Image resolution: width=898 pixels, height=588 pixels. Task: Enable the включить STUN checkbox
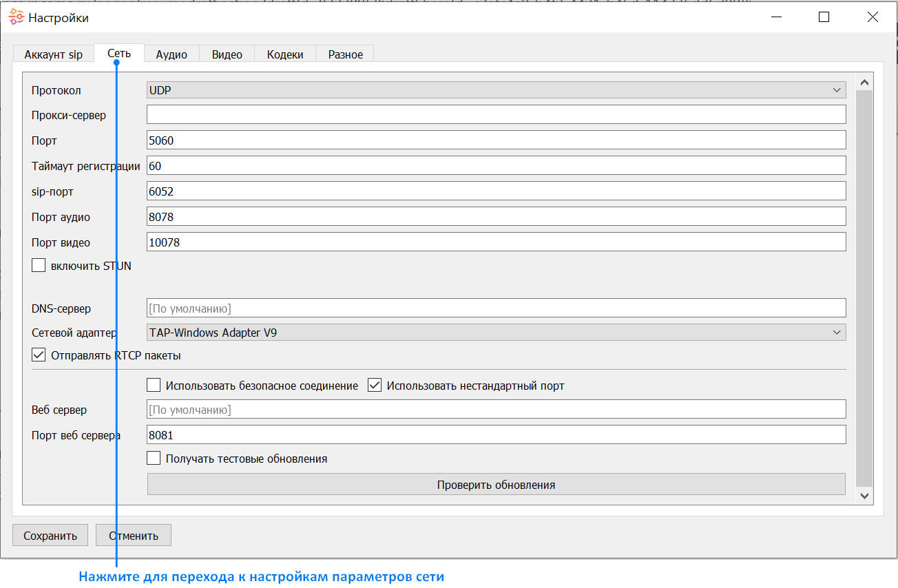(39, 266)
